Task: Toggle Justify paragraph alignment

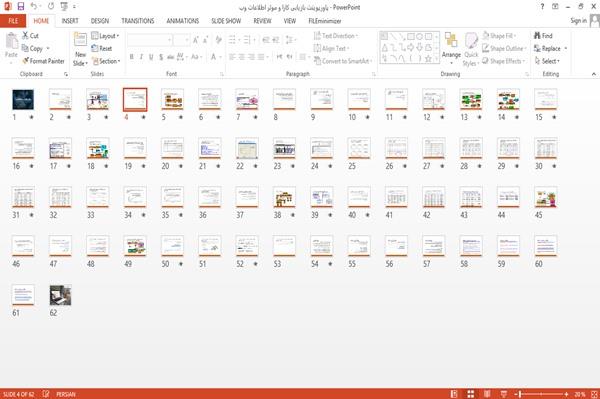Action: tap(261, 57)
